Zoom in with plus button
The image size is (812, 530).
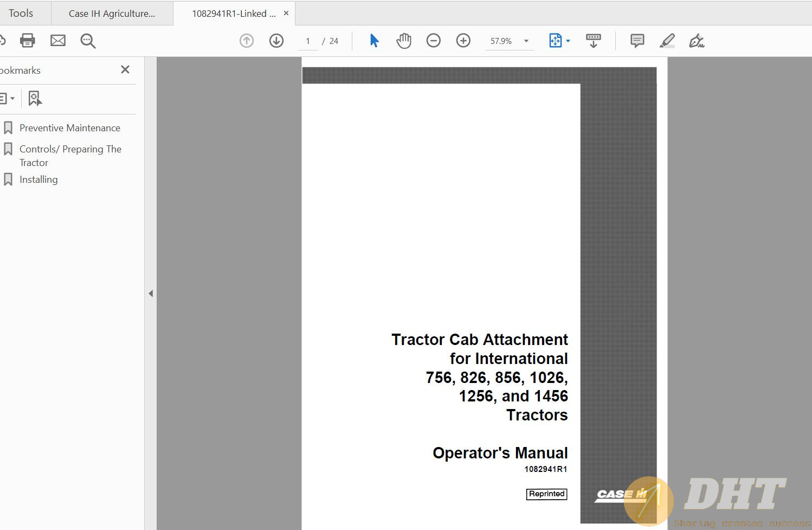pyautogui.click(x=463, y=41)
